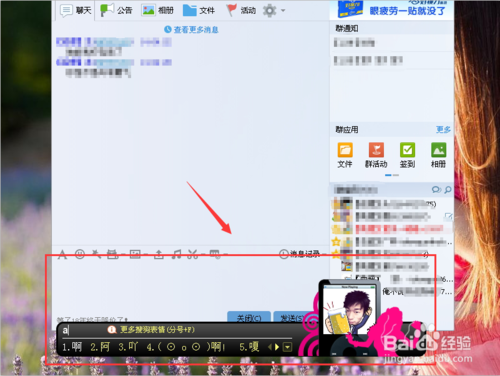500x376 pixels.
Task: Open the 文件 files tab
Action: (x=199, y=10)
